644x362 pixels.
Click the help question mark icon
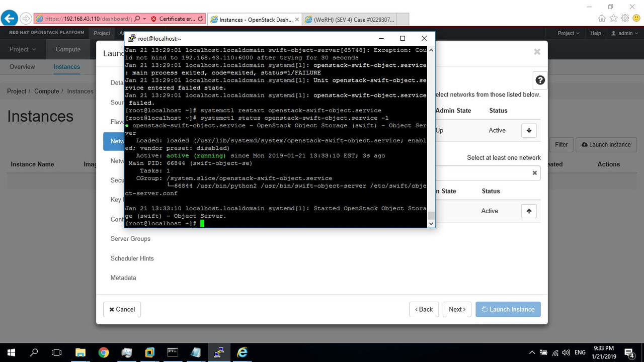tap(540, 80)
